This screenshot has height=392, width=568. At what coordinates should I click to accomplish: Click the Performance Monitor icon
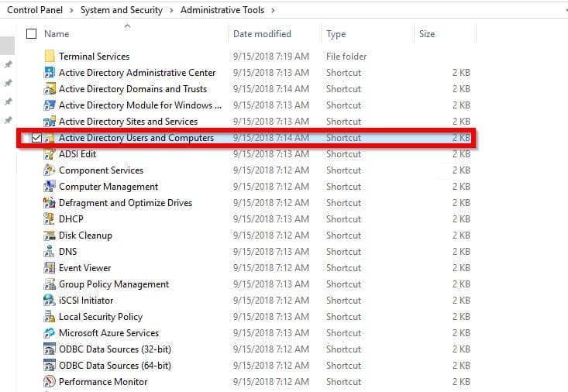[50, 382]
